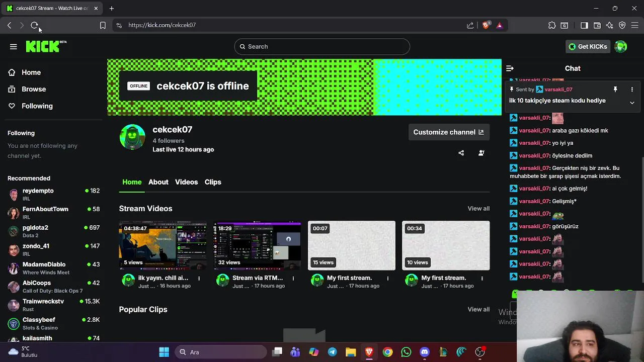644x362 pixels.
Task: Expand the pinned chat message chevron
Action: [632, 103]
